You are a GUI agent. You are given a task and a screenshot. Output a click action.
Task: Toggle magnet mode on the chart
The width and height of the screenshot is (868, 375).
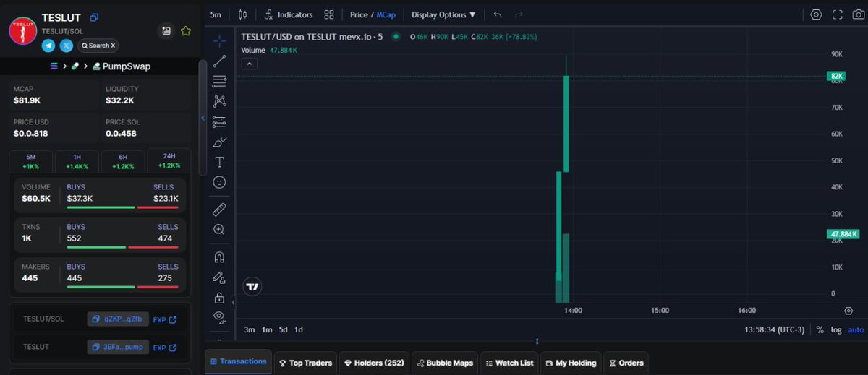click(220, 257)
